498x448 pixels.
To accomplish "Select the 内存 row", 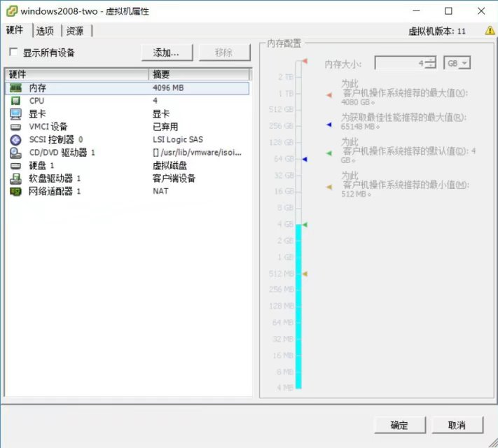I will click(127, 88).
